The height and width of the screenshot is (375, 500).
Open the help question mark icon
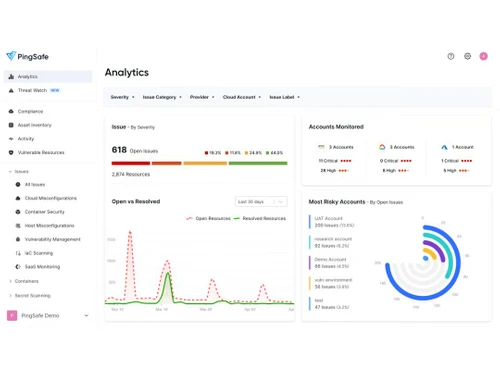pyautogui.click(x=451, y=56)
